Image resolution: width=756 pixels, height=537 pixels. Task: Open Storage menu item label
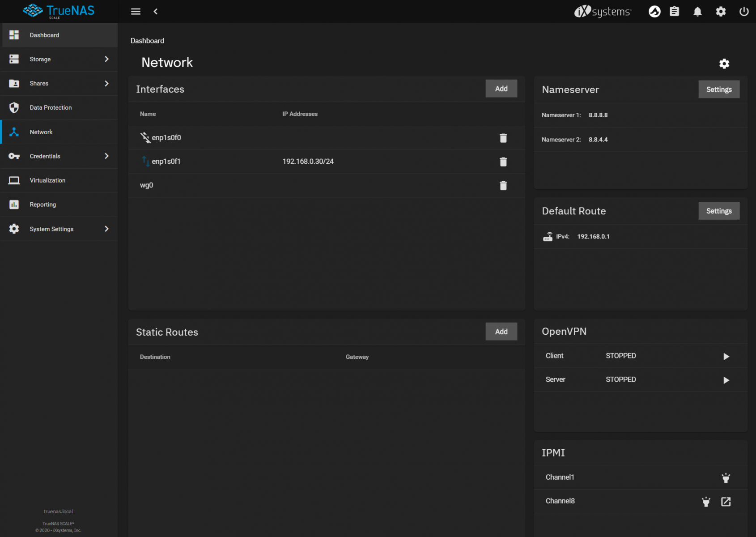pos(40,59)
